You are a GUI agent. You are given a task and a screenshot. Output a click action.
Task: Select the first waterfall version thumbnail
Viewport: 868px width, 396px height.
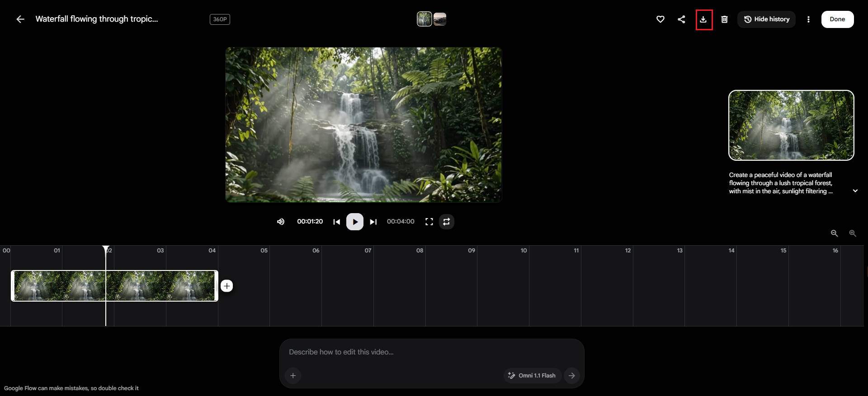[x=424, y=19]
